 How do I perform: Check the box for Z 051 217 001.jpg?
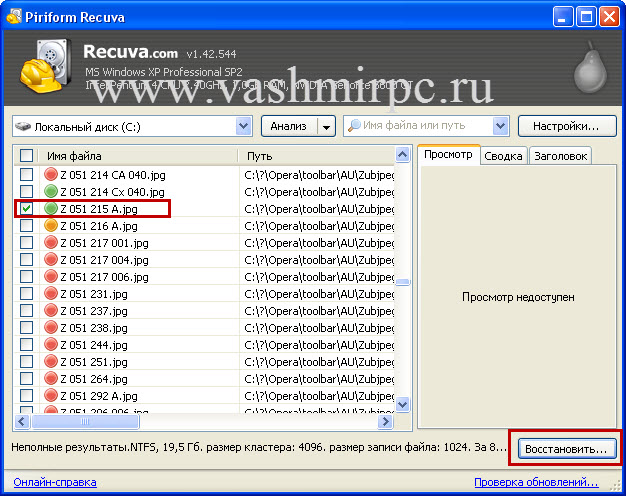click(x=26, y=242)
